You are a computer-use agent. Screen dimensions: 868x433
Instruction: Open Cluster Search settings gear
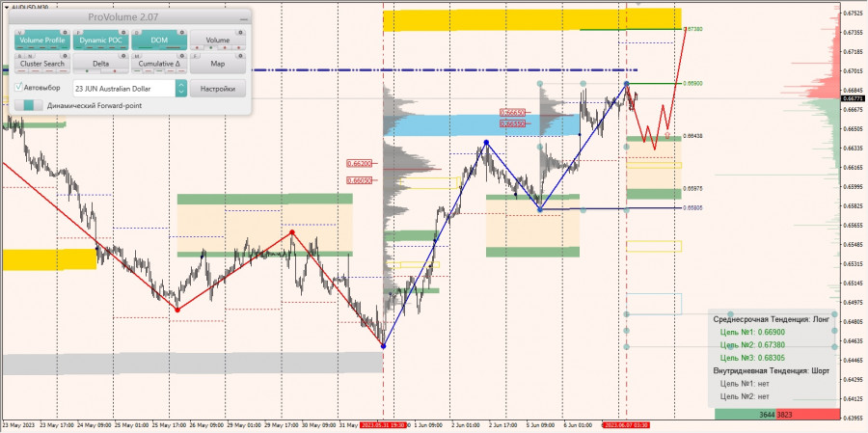(65, 56)
